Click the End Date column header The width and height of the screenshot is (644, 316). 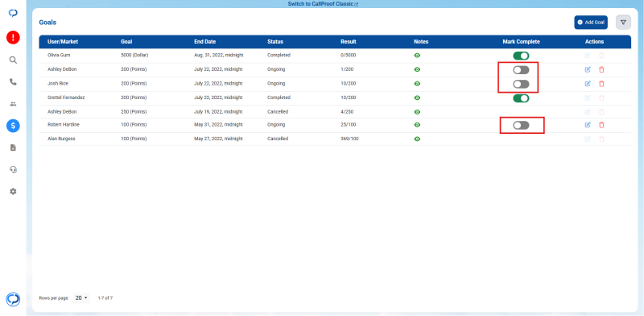click(205, 42)
